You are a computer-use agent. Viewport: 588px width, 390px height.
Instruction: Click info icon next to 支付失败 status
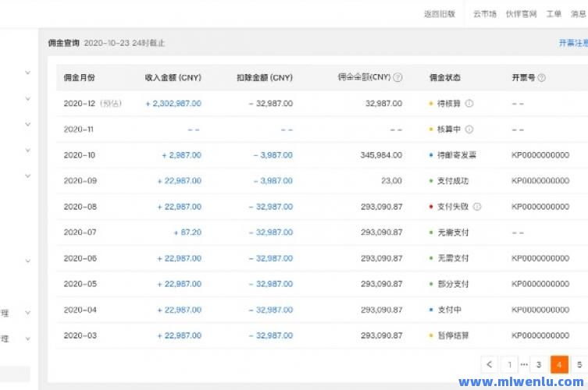(477, 207)
